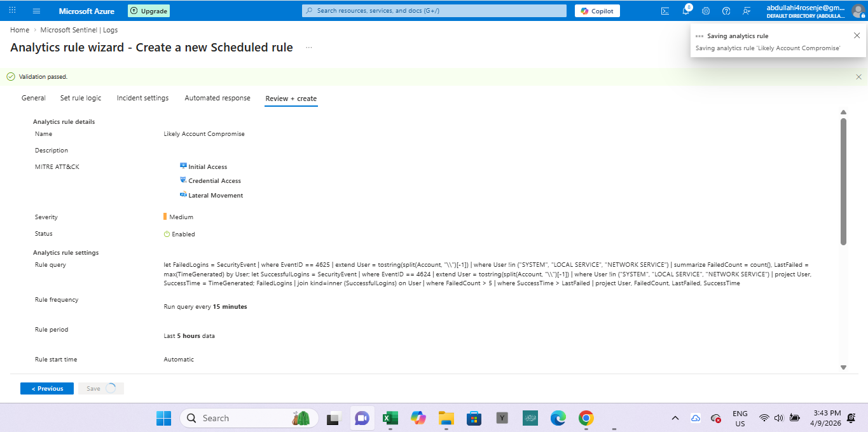Switch to the Automated response tab
This screenshot has height=432, width=868.
(217, 98)
